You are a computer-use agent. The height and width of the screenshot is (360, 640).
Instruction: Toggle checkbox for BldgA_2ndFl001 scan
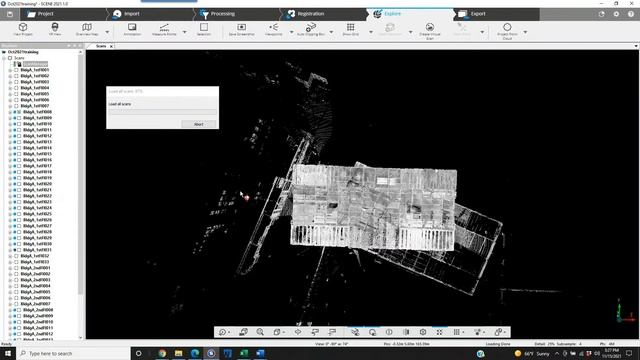coord(16,268)
